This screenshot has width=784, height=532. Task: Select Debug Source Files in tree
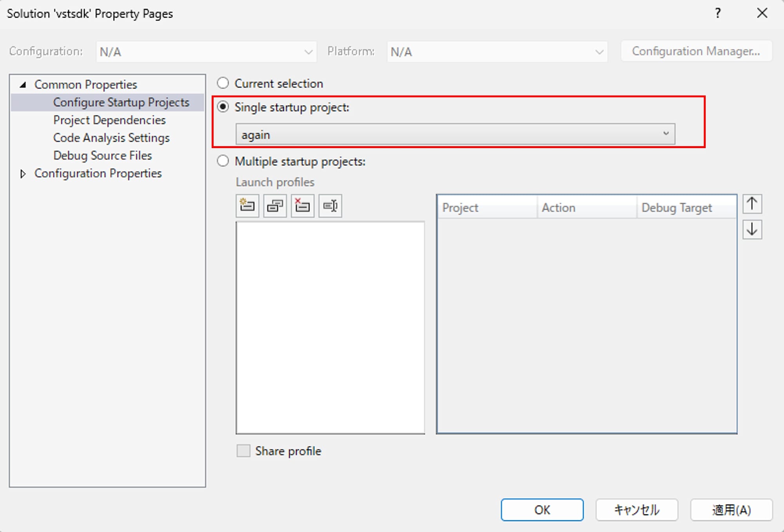tap(102, 156)
